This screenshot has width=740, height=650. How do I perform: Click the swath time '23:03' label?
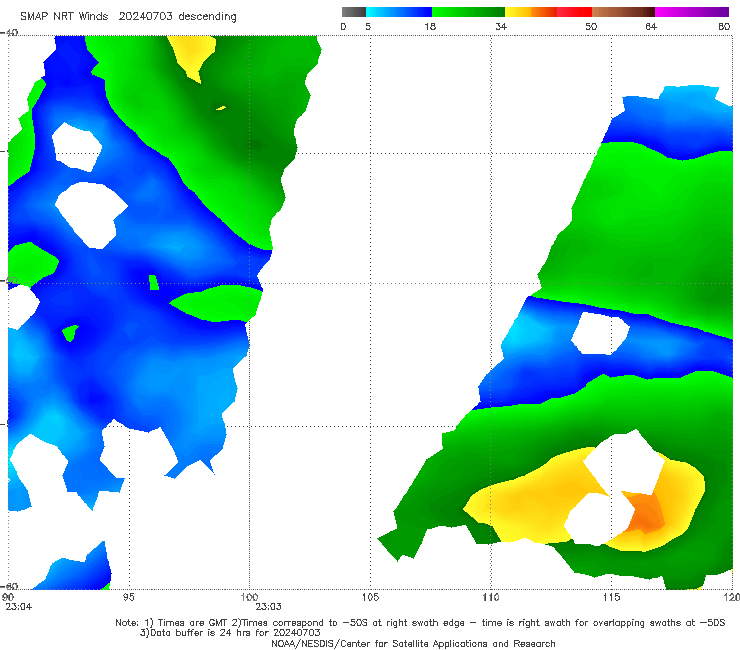269,607
